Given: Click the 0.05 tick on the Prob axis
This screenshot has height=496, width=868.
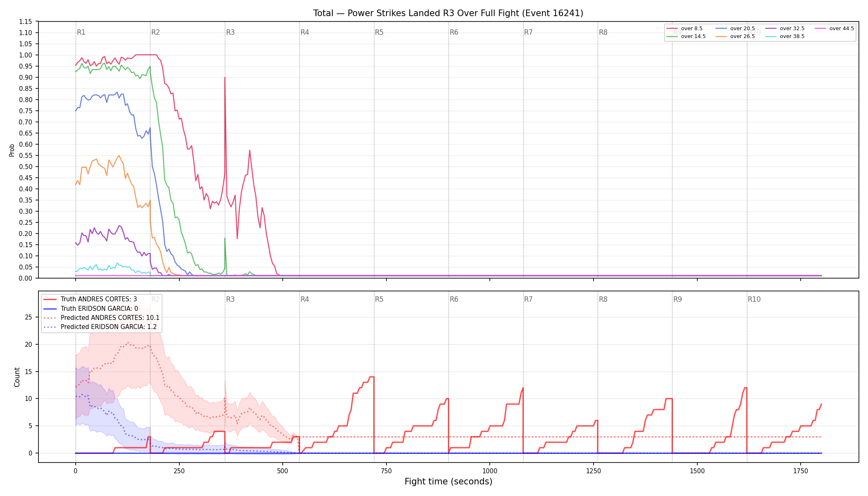Looking at the screenshot, I should (x=26, y=267).
